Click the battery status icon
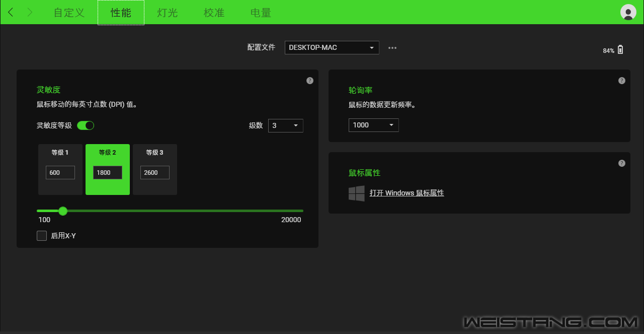 620,50
